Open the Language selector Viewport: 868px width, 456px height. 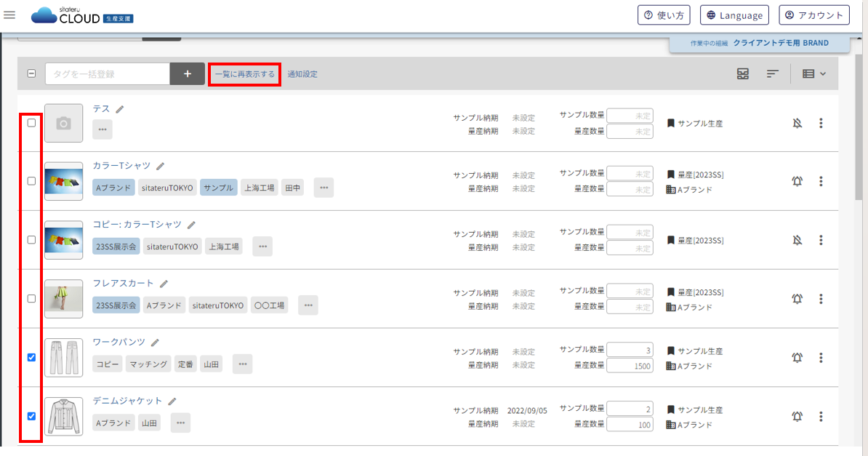[x=734, y=15]
